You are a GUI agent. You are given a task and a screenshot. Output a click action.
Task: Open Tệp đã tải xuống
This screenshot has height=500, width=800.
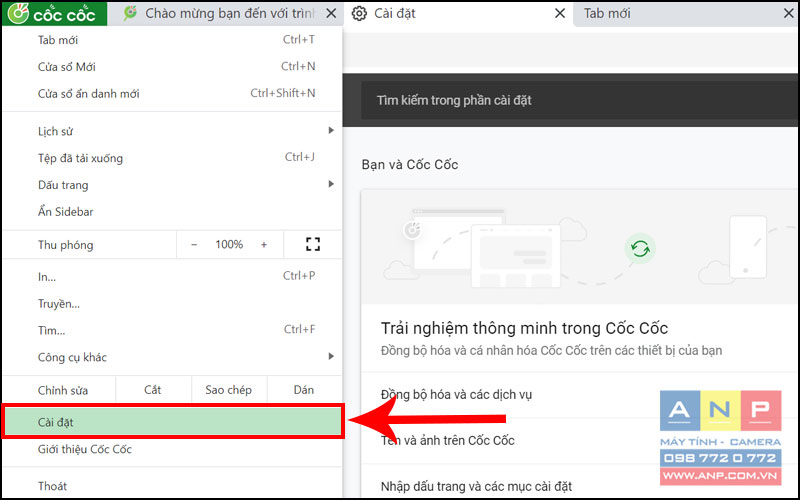coord(172,158)
